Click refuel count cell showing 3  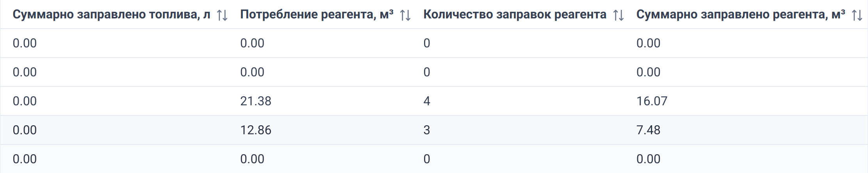427,130
